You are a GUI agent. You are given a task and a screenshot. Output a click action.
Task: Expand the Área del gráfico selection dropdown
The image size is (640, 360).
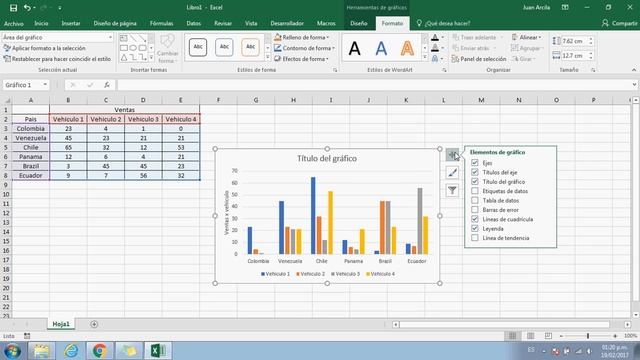tap(110, 37)
